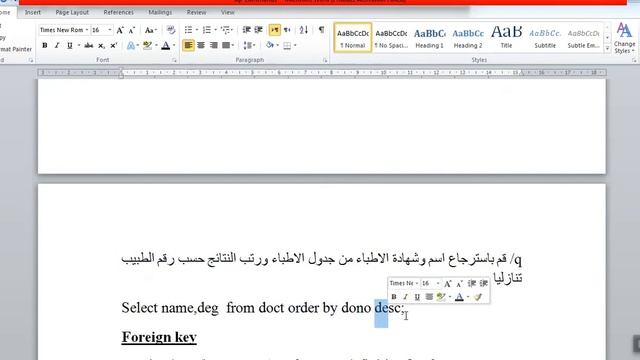
Task: Open the Page Layout ribbon tab
Action: [72, 12]
